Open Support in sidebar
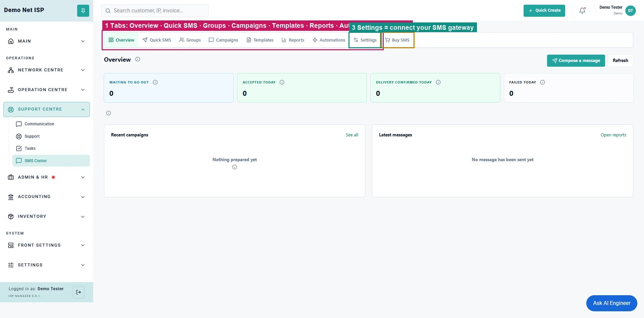 tap(51, 136)
